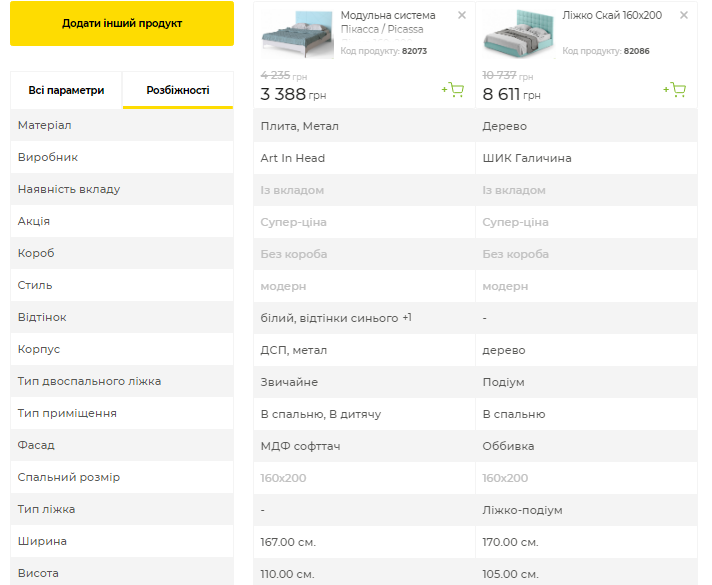This screenshot has height=585, width=712.
Task: Select the 'Розбіжності' tab
Action: pyautogui.click(x=178, y=90)
